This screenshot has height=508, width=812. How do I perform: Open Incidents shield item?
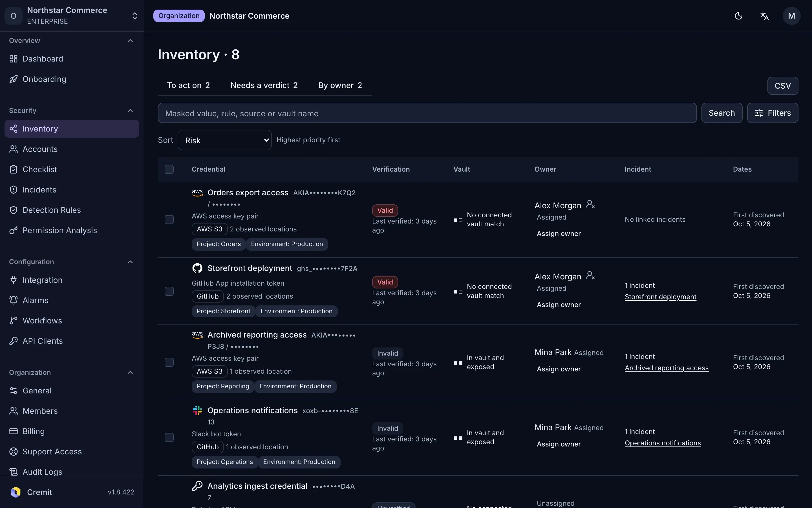72,189
